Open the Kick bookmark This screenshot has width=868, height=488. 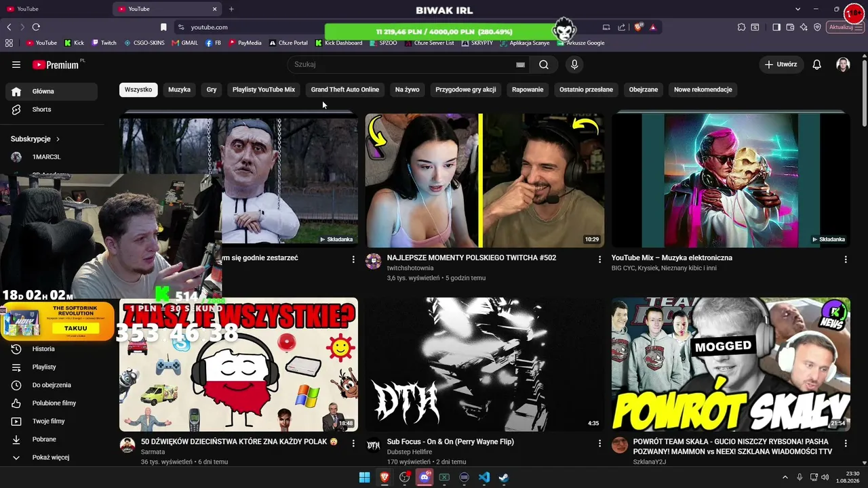74,43
